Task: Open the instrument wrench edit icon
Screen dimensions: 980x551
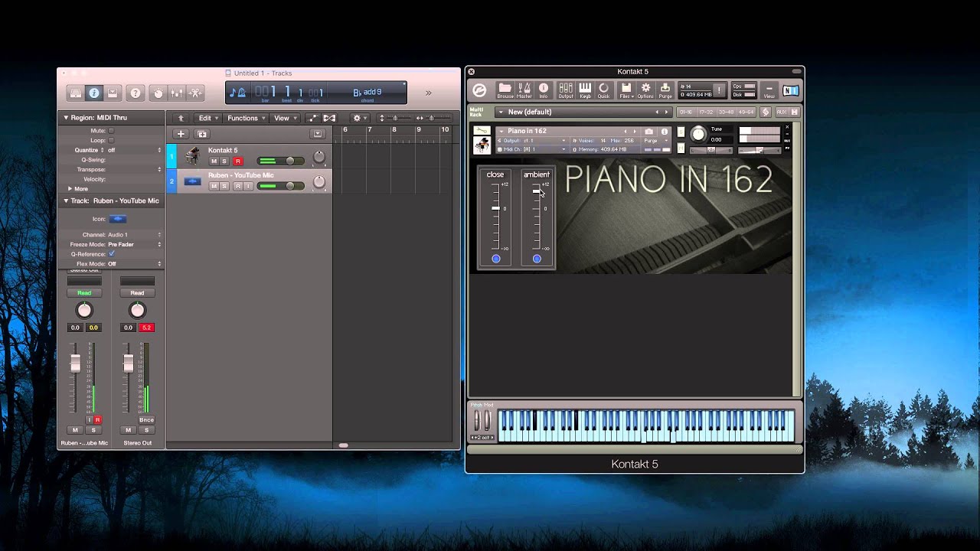Action: coord(482,131)
